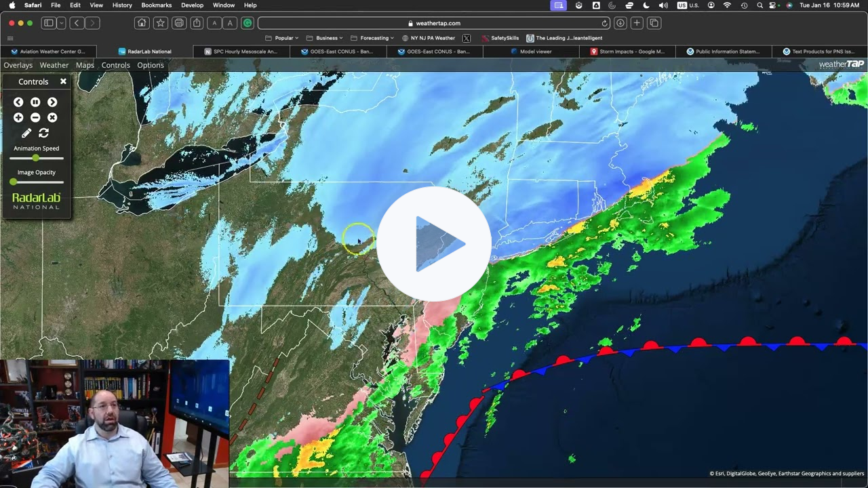The height and width of the screenshot is (488, 868).
Task: Click the circled X clear icon
Action: (52, 118)
